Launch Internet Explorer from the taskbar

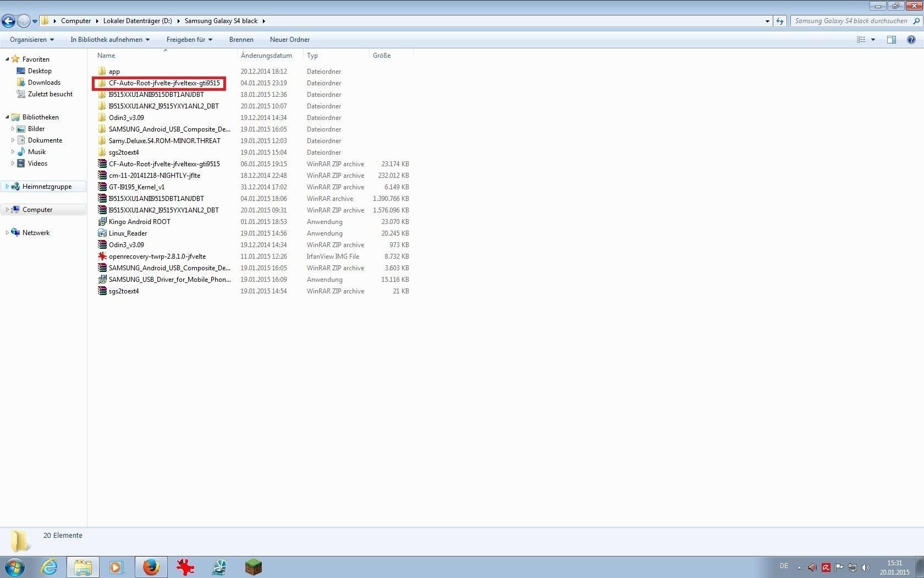[x=50, y=567]
